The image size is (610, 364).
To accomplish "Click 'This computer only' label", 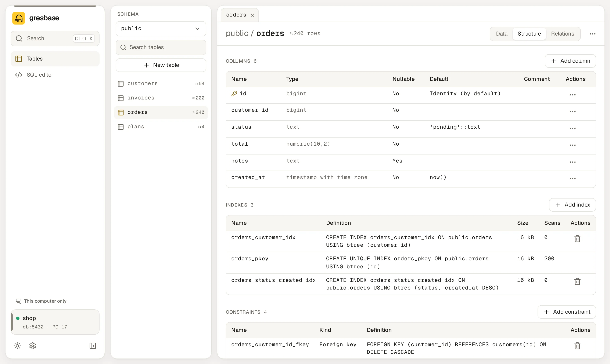I will pos(45,301).
